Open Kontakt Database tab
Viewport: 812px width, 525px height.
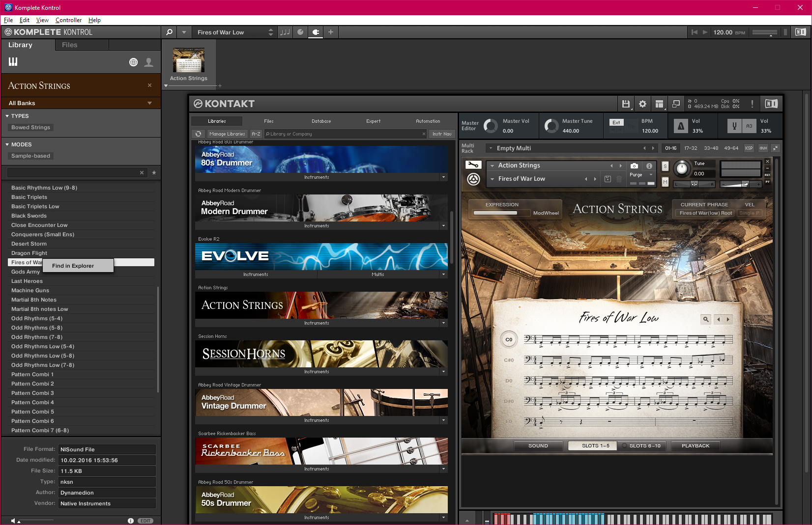pos(321,121)
